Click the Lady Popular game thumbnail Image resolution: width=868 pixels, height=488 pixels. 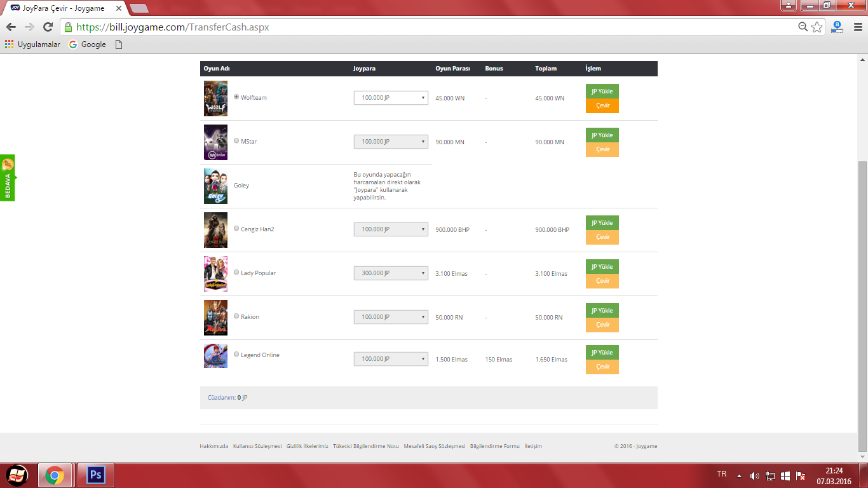(215, 274)
